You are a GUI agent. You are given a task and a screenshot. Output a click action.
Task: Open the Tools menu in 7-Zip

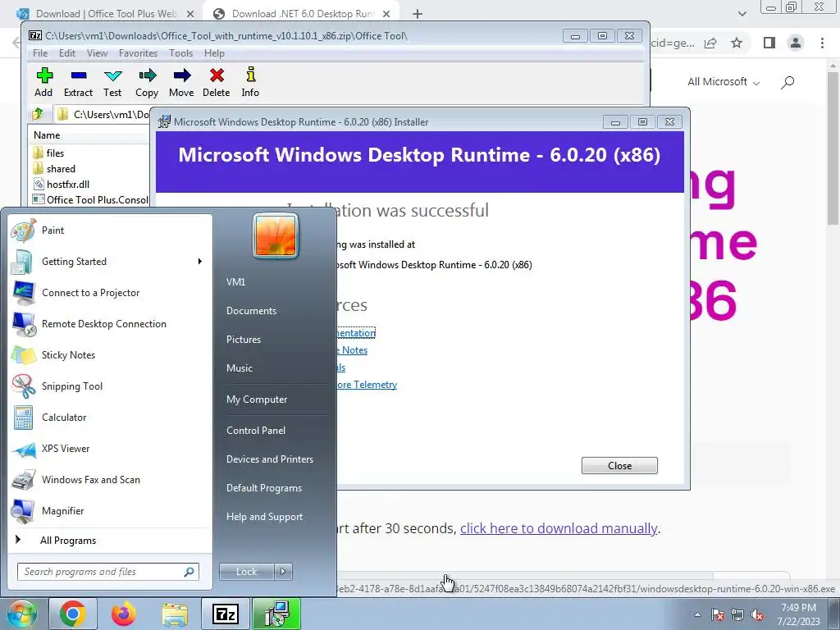181,53
